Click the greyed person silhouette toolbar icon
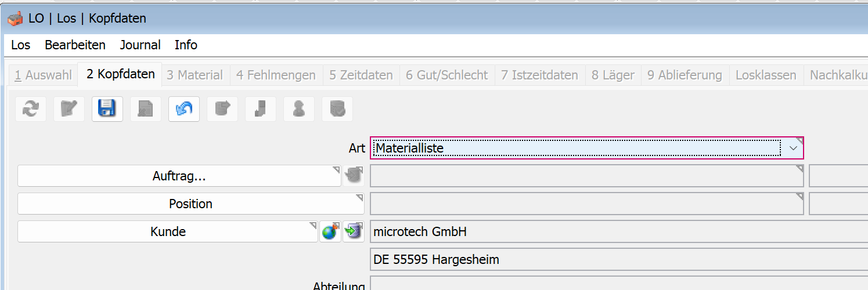This screenshot has width=868, height=290. tap(299, 109)
